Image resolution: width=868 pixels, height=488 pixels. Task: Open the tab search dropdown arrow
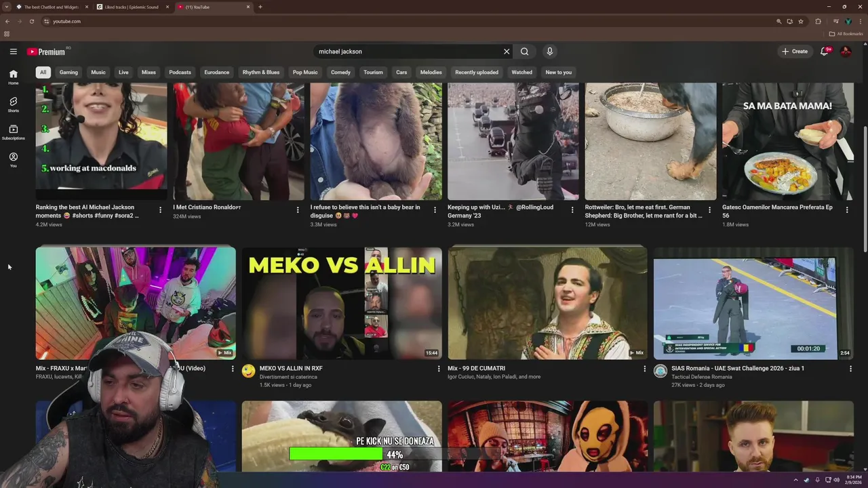tap(7, 7)
